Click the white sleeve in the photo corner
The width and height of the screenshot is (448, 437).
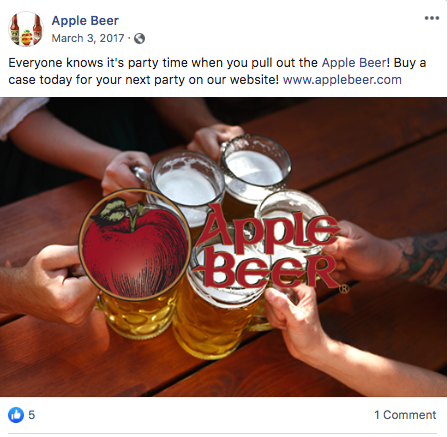pyautogui.click(x=20, y=117)
